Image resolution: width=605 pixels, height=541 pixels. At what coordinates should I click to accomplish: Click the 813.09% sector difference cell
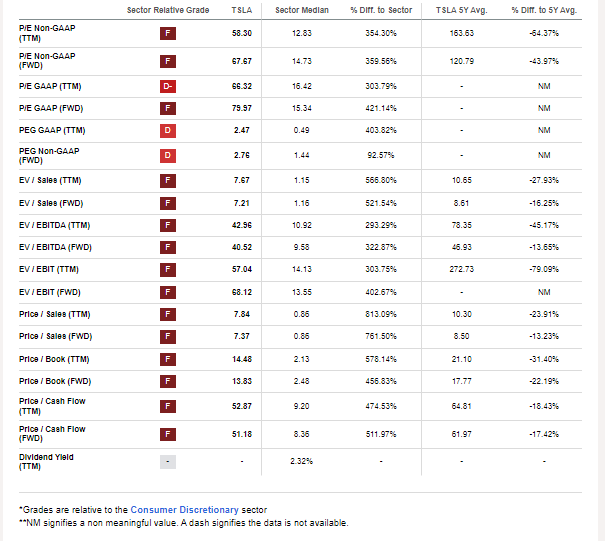(x=381, y=314)
